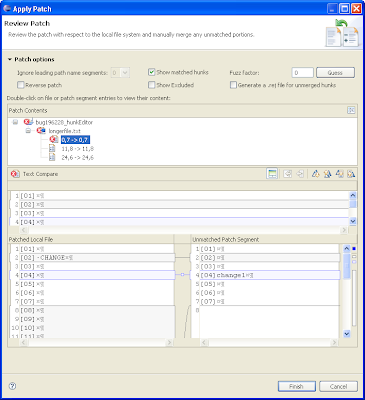Maximize the Apply Patch window
365x400 pixels.
click(x=344, y=8)
